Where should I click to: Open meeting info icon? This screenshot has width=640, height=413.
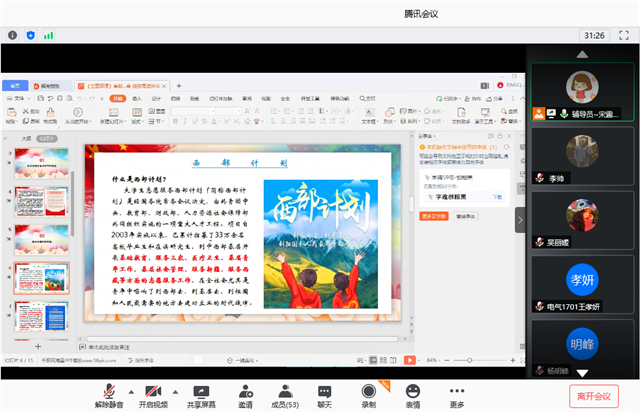(13, 36)
